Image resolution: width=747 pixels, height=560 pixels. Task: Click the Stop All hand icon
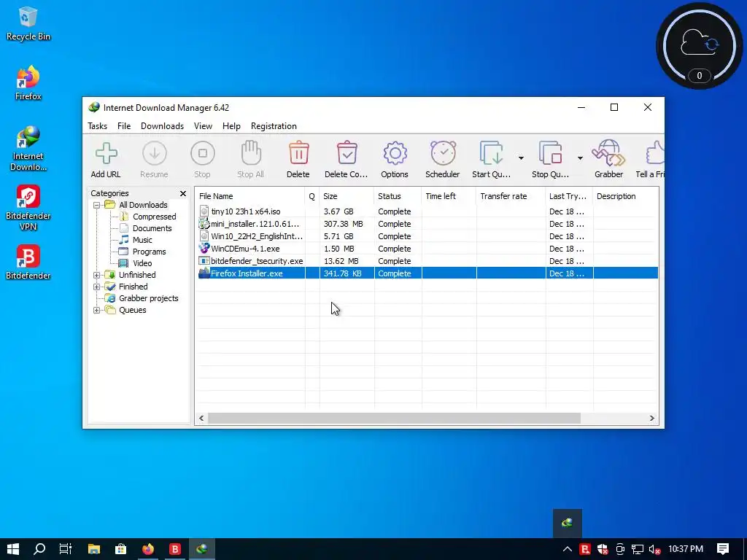pos(251,153)
